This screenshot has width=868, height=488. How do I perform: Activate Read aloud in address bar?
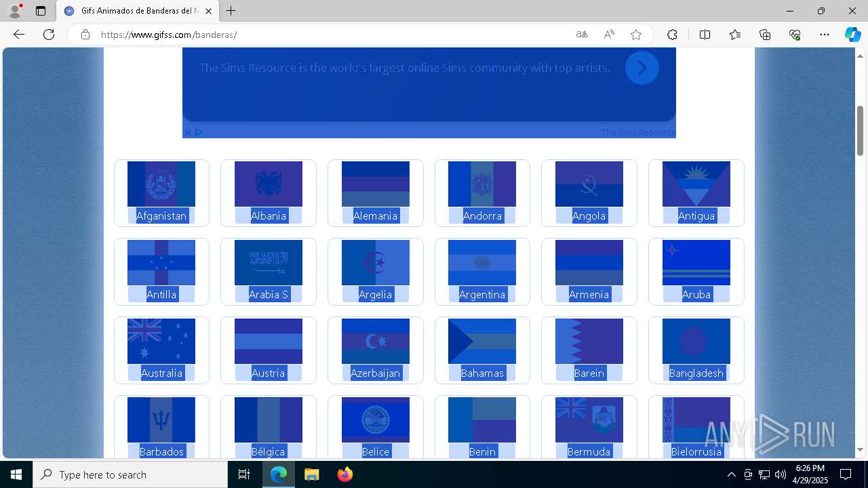(609, 35)
